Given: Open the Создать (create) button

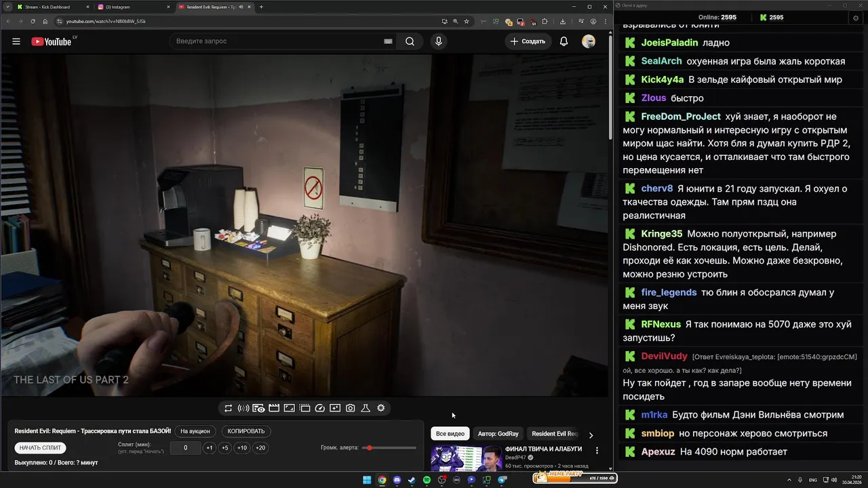Looking at the screenshot, I should click(x=528, y=41).
